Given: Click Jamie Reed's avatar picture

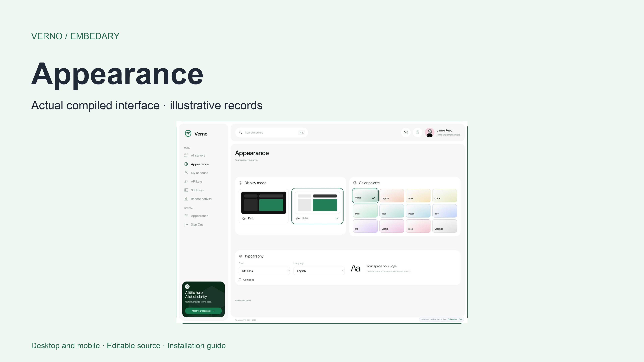Looking at the screenshot, I should pyautogui.click(x=430, y=132).
